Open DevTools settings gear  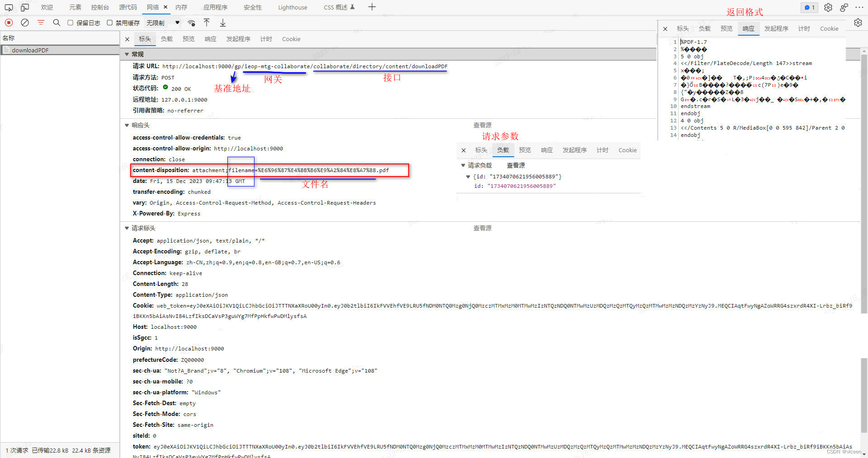(828, 7)
